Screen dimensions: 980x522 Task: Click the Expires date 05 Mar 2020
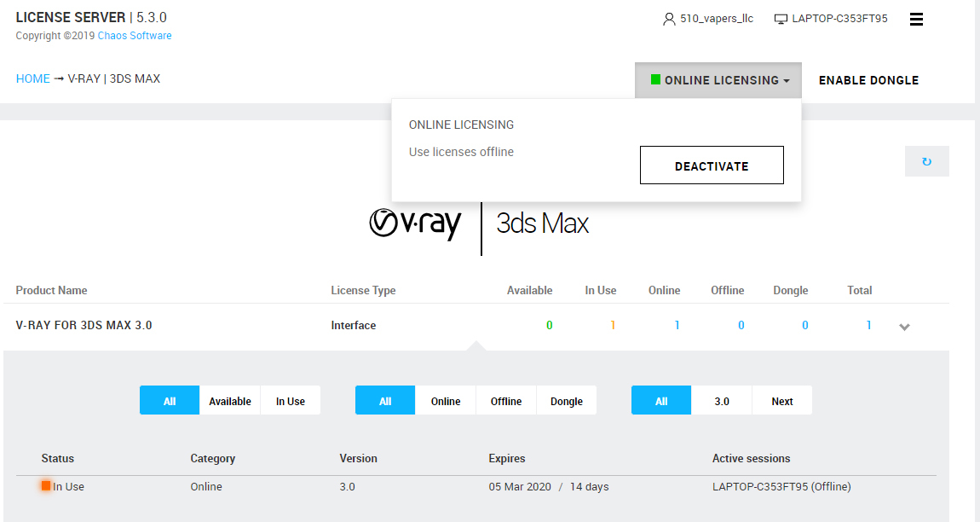tap(520, 486)
